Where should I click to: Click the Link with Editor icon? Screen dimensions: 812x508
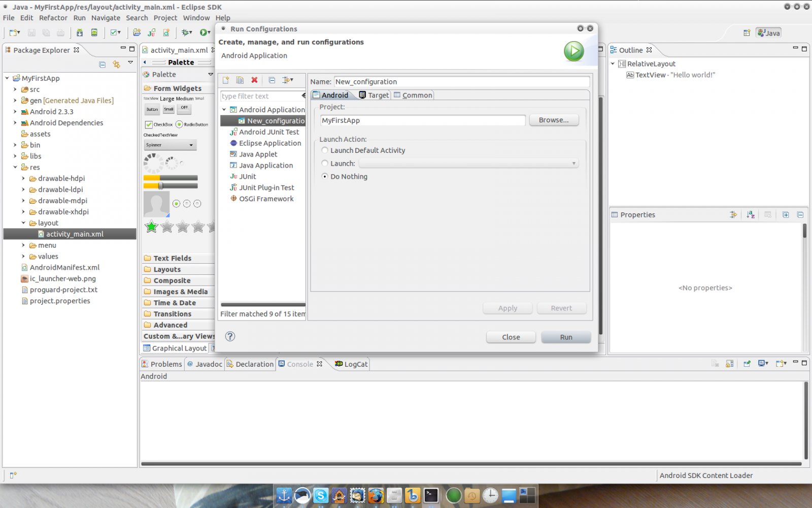point(117,64)
